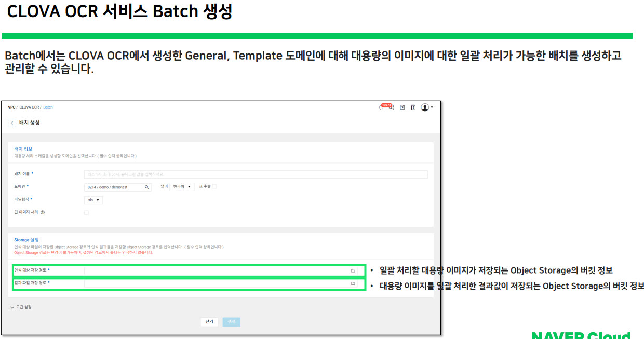Enable the 긴 이미지 처리 checkbox
The image size is (644, 339).
[86, 212]
